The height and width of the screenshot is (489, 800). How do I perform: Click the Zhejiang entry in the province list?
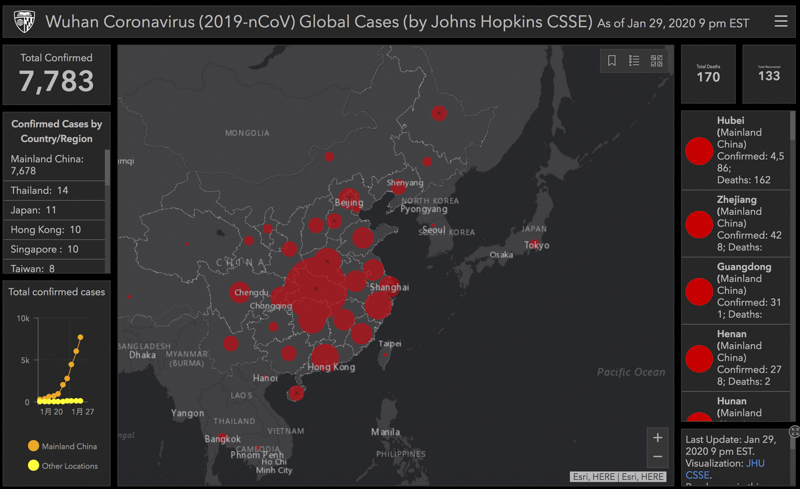click(x=736, y=223)
